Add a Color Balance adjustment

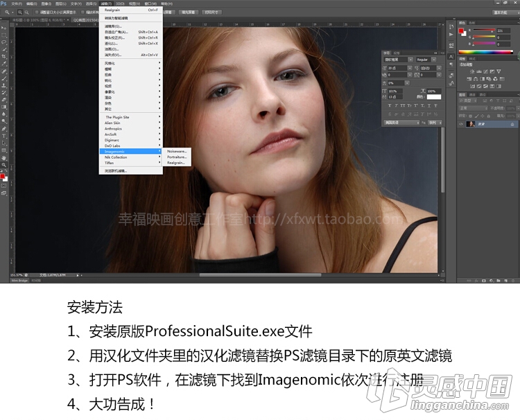476,79
